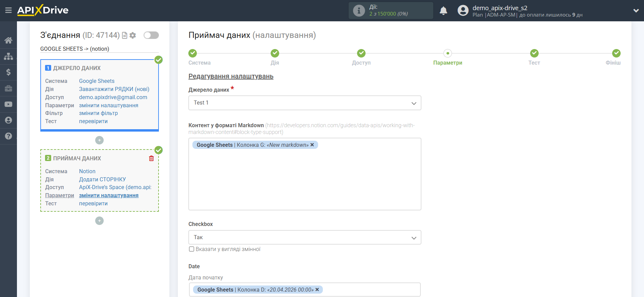
Task: Open the Checkbox Так dropdown
Action: coord(305,237)
